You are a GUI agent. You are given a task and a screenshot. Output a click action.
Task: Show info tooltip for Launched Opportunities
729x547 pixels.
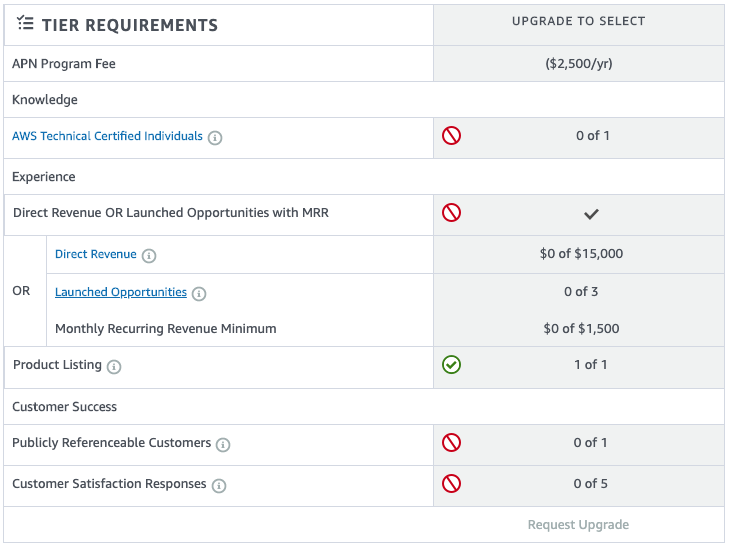click(x=199, y=294)
